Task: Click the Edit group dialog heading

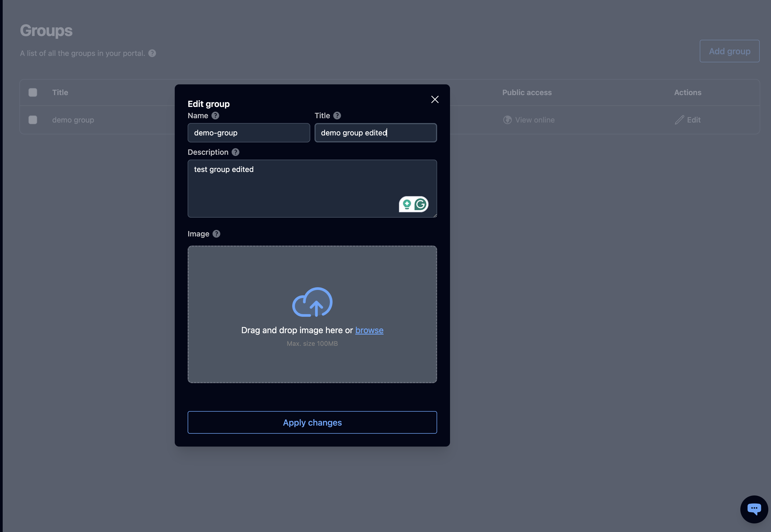Action: (209, 104)
